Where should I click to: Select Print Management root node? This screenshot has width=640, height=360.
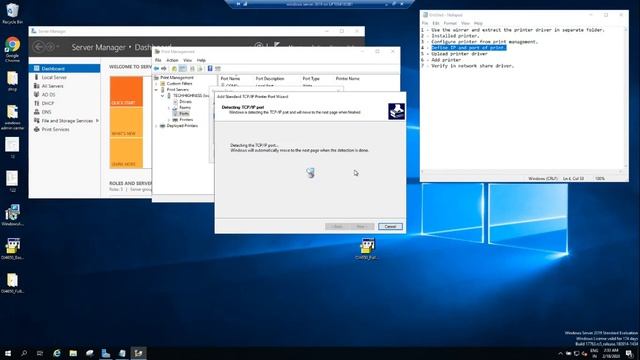[x=177, y=78]
